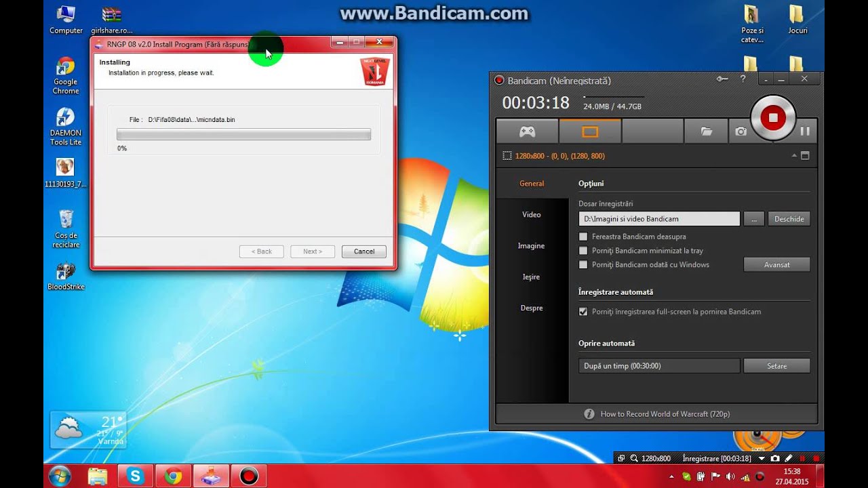Screen dimensions: 868x488
Task: Select the Game Recording mode gamepad icon
Action: tap(527, 131)
